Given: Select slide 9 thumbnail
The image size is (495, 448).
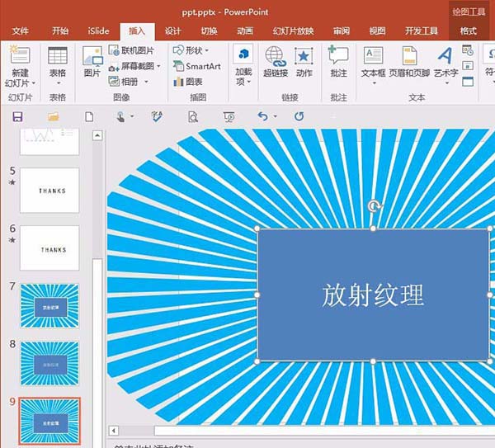Looking at the screenshot, I should point(49,421).
